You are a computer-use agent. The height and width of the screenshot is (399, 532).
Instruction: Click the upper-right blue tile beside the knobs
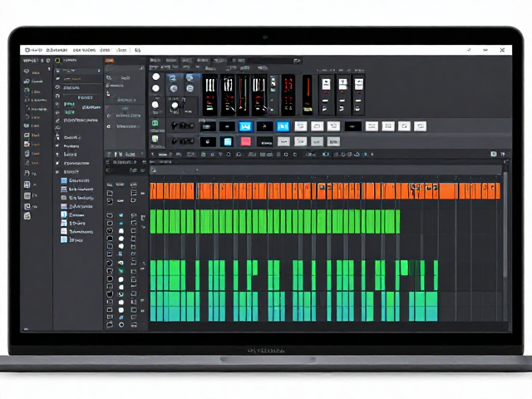(x=190, y=78)
